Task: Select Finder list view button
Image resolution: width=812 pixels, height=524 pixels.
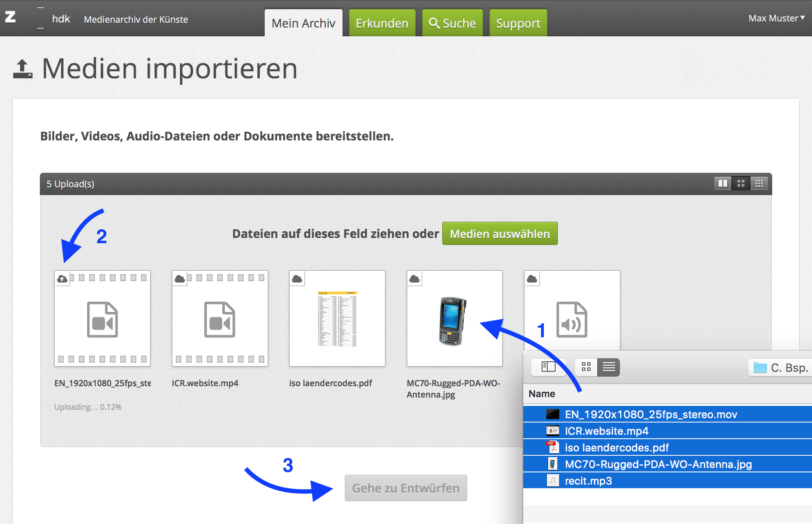Action: (609, 367)
